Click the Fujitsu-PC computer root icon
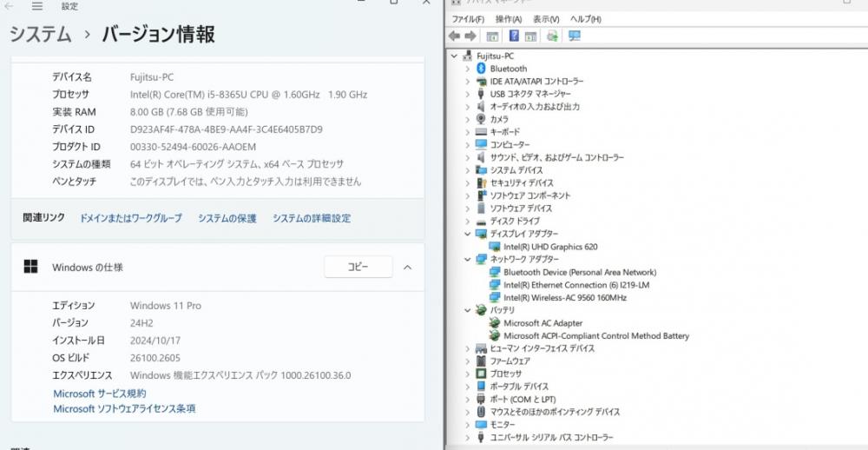868x450 pixels. [468, 56]
